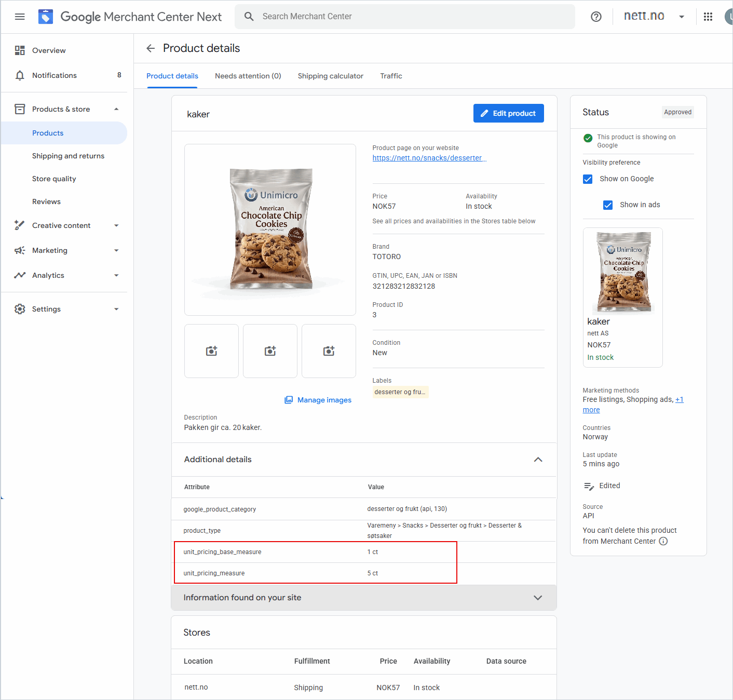Open the Traffic tab

coord(391,76)
